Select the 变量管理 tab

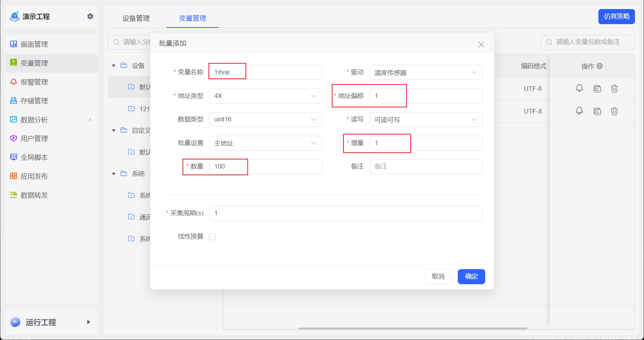tap(193, 18)
